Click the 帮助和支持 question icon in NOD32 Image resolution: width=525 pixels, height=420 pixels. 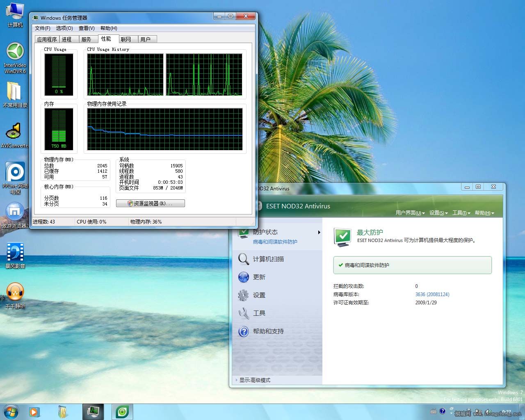click(x=244, y=331)
